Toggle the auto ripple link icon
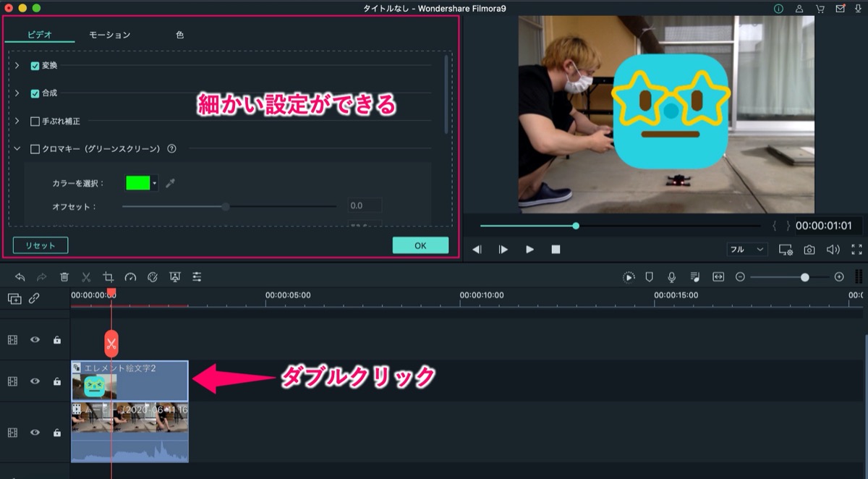This screenshot has height=479, width=868. pyautogui.click(x=34, y=298)
